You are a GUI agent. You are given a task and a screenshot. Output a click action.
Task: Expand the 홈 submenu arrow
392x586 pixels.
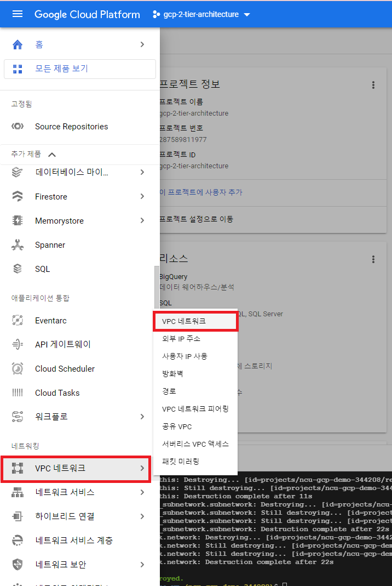(142, 44)
